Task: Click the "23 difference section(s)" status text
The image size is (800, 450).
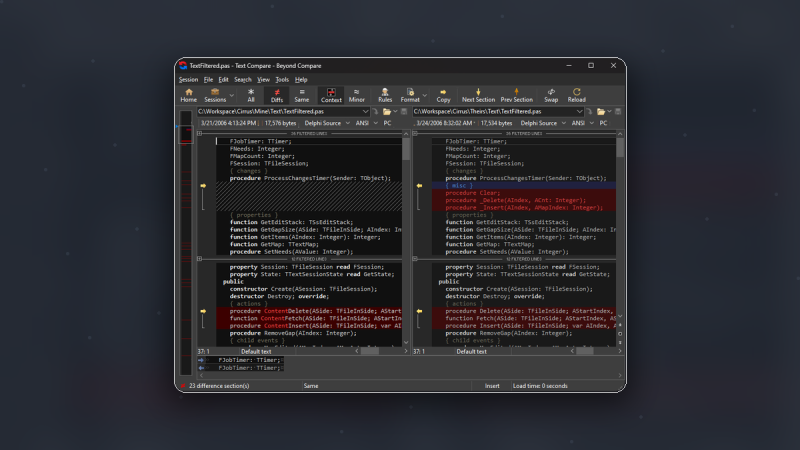Action: [x=219, y=386]
